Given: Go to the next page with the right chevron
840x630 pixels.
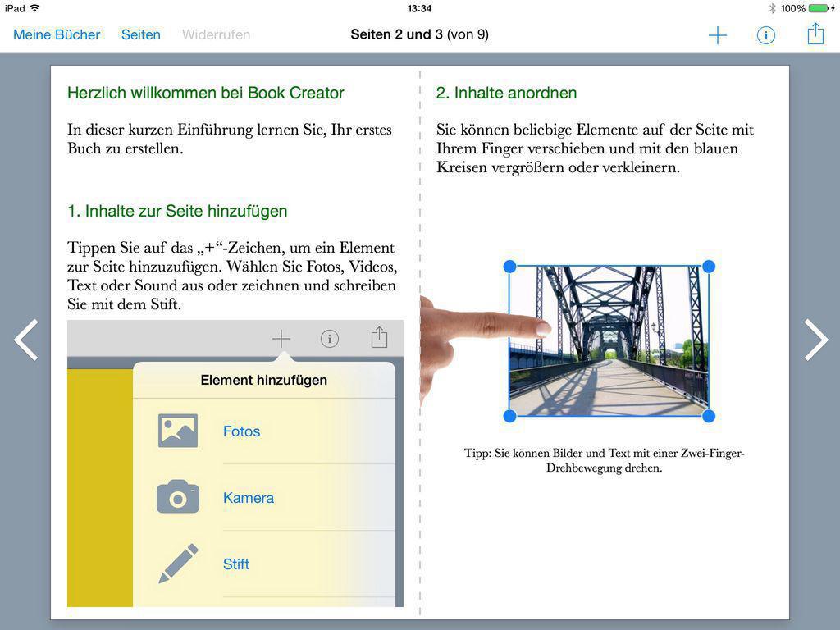Looking at the screenshot, I should coord(815,340).
